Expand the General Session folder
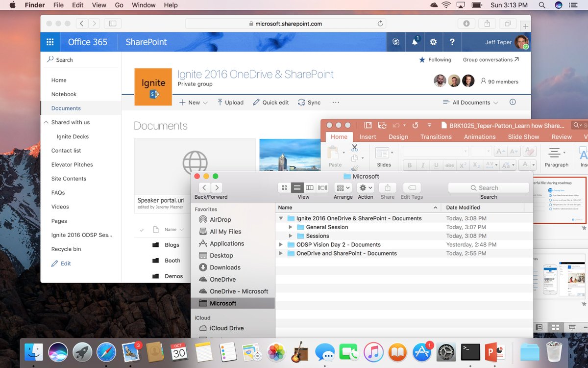 click(x=291, y=227)
